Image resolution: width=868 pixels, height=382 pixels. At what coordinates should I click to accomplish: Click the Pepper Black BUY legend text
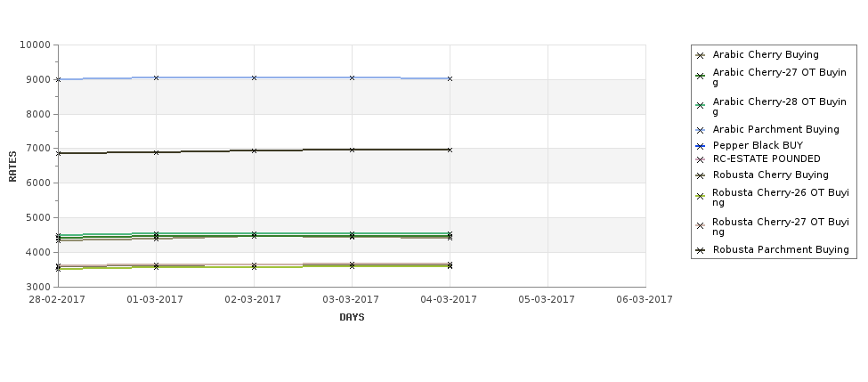coord(758,146)
